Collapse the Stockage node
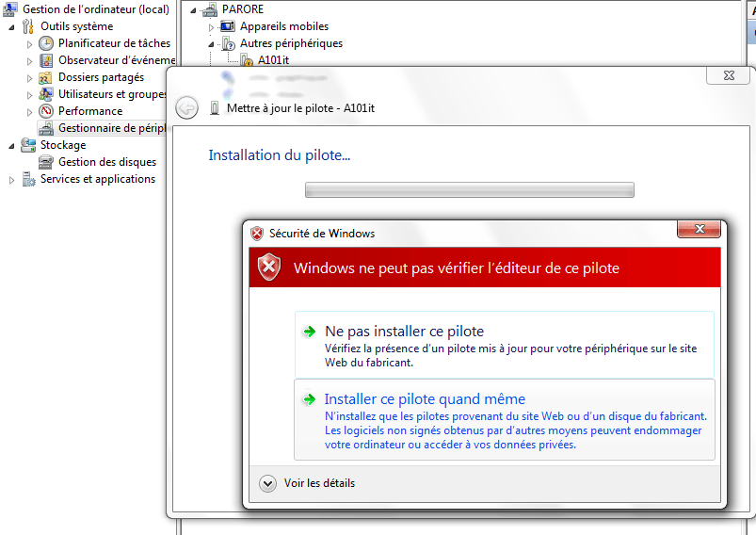This screenshot has height=535, width=756. [11, 146]
